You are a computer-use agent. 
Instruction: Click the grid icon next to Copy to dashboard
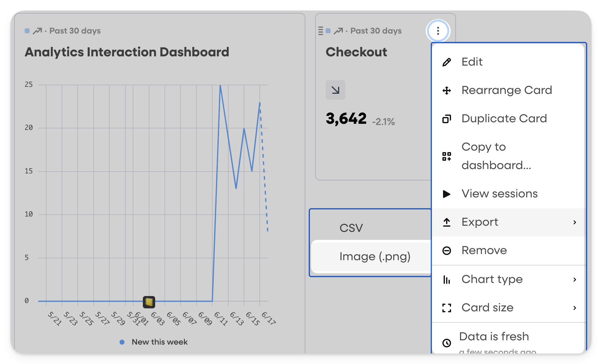point(447,156)
